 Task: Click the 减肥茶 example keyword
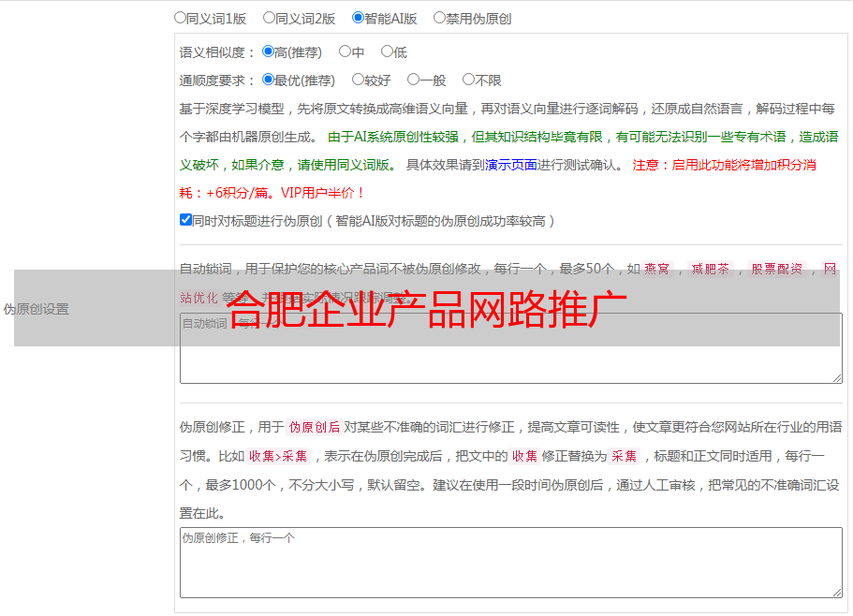pyautogui.click(x=711, y=269)
